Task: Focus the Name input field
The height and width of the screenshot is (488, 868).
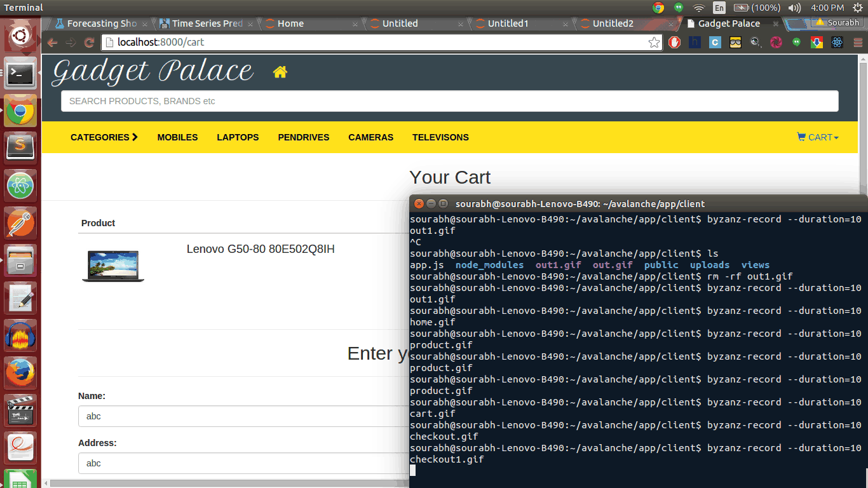Action: (244, 416)
